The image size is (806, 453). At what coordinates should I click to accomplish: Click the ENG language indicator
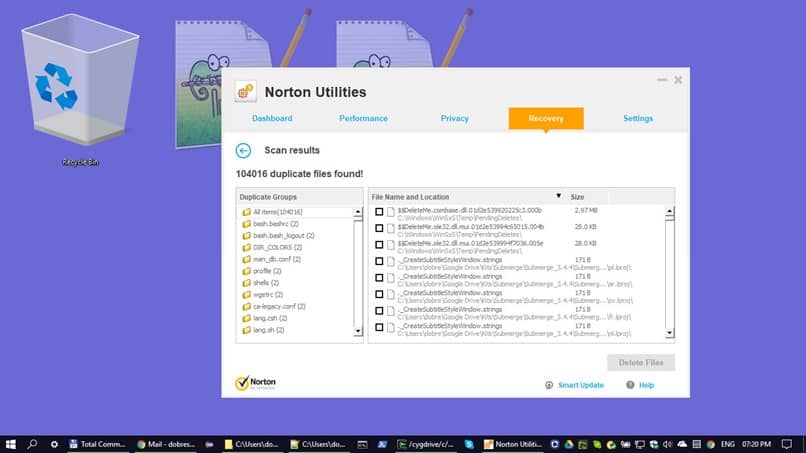point(728,444)
